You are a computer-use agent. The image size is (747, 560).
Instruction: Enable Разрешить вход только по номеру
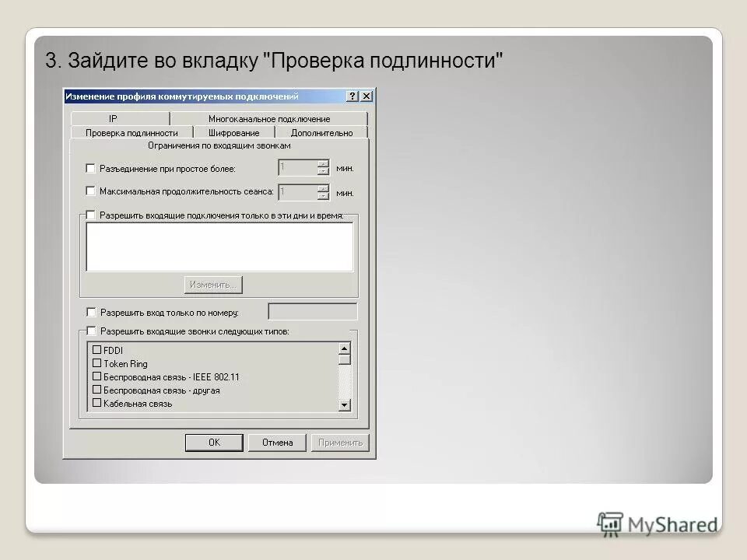(x=90, y=310)
